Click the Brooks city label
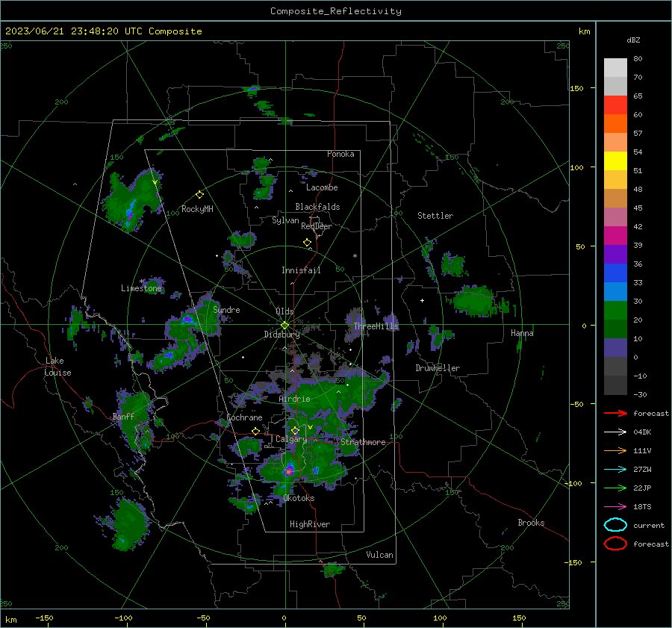The width and height of the screenshot is (672, 628). click(531, 523)
